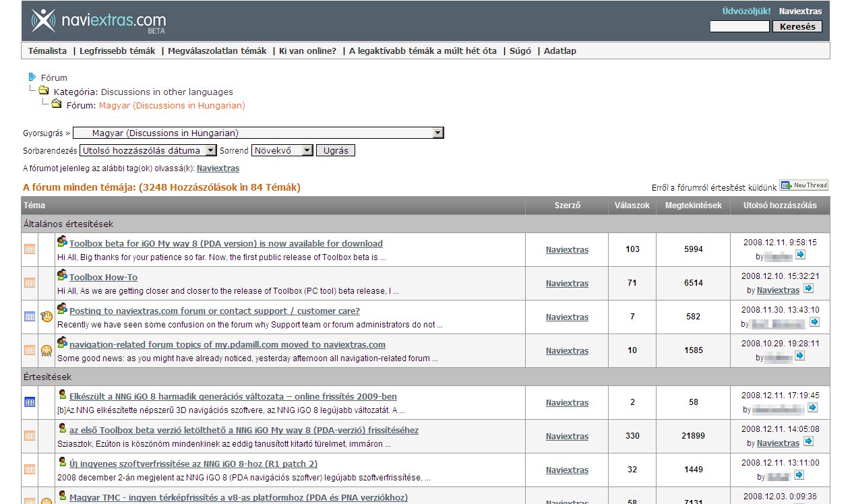The image size is (852, 504).
Task: Open Toolbox beta for iGO My way 8 topic
Action: pyautogui.click(x=226, y=243)
